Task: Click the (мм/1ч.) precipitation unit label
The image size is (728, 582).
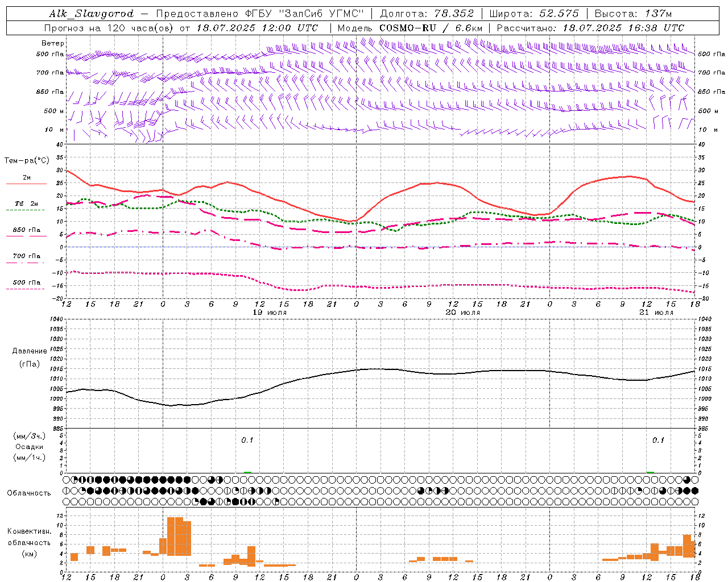Action: click(x=30, y=458)
